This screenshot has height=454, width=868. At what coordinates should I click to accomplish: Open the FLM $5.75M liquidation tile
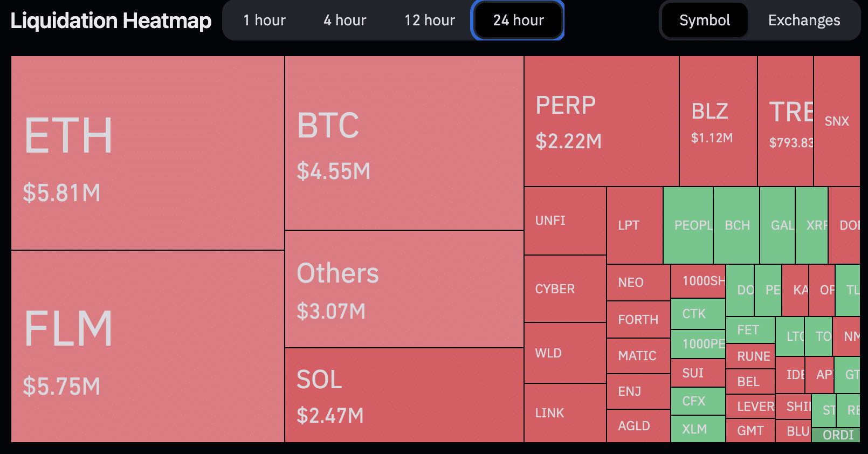[x=147, y=346]
